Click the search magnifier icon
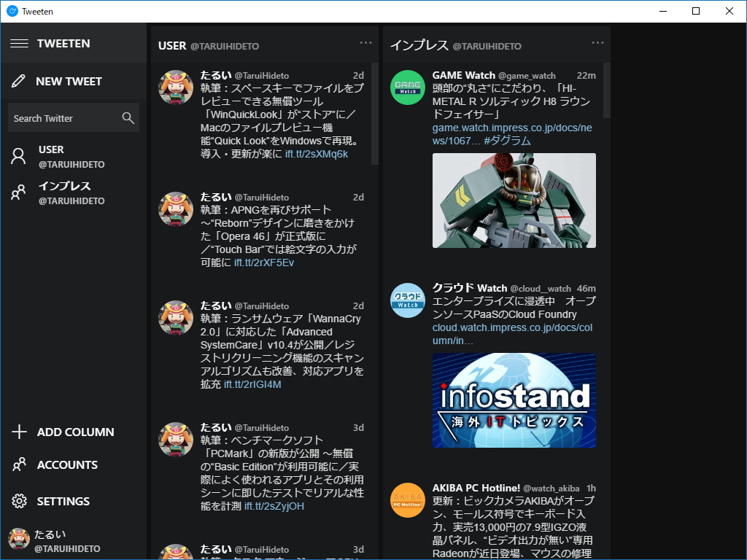747x560 pixels. click(127, 117)
